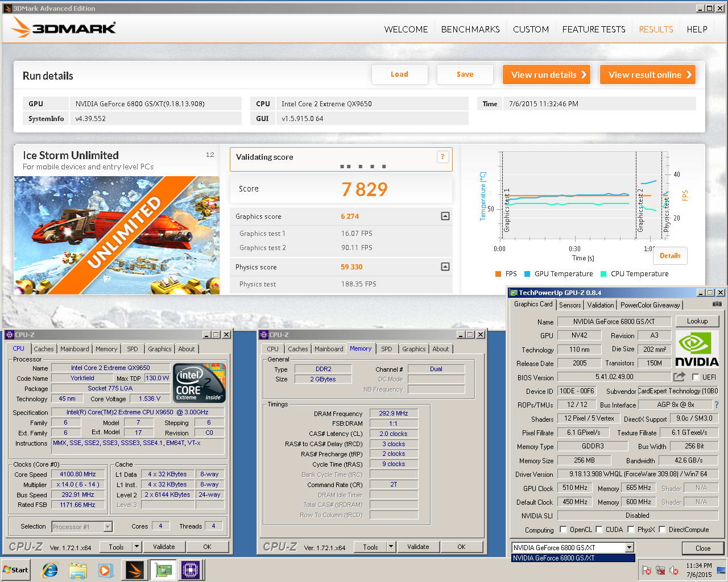The image size is (728, 582).
Task: Click the GPU-Z BIOS share/export icon
Action: tap(679, 376)
